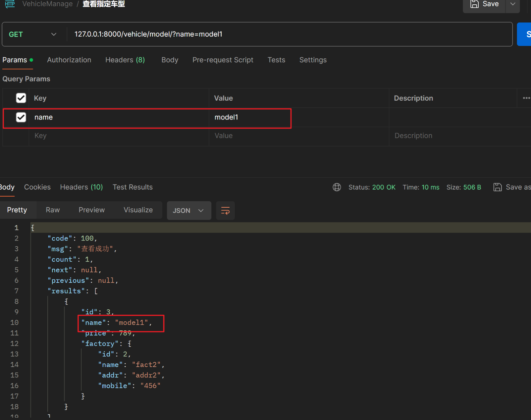Open the request Headers (8) tab
Image resolution: width=531 pixels, height=420 pixels.
(125, 60)
